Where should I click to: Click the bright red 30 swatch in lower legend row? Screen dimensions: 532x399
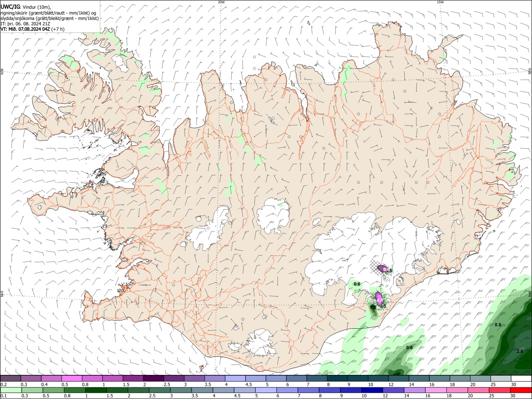(x=521, y=390)
